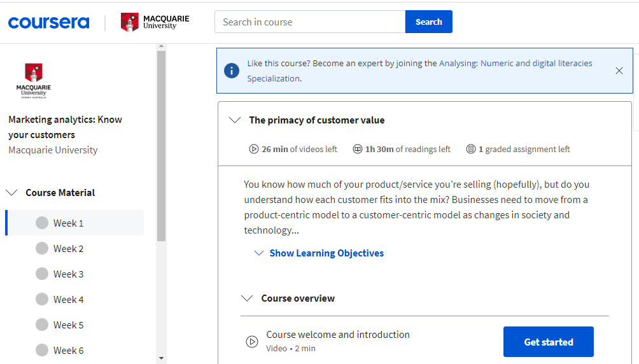Click the blue info icon in banner
This screenshot has width=639, height=364.
click(x=232, y=71)
